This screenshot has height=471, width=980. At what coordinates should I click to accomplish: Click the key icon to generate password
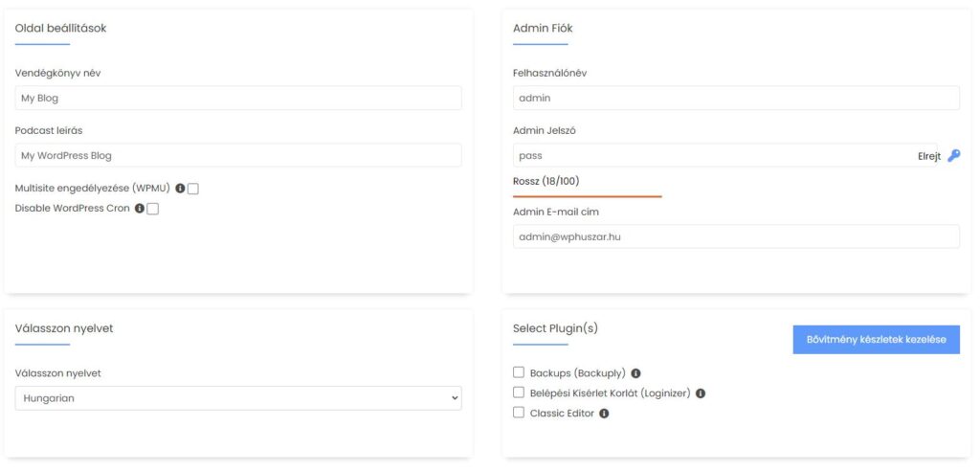(x=953, y=156)
